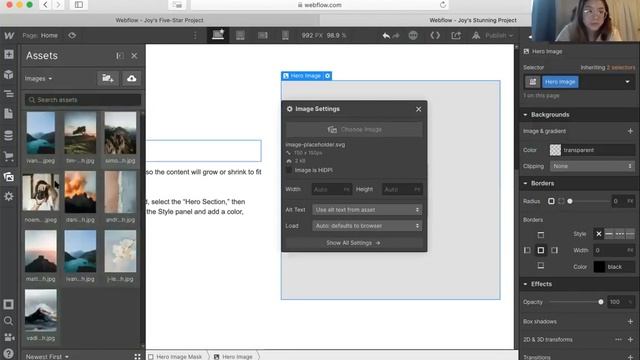Open the code export brackets icon
Screen dimensions: 640x360
[x=435, y=36]
